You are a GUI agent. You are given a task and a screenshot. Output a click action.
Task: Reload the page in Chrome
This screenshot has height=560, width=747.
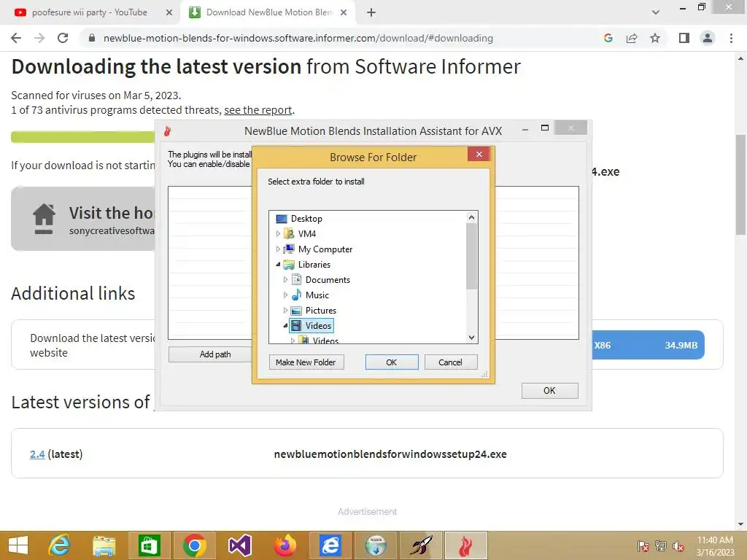point(63,38)
